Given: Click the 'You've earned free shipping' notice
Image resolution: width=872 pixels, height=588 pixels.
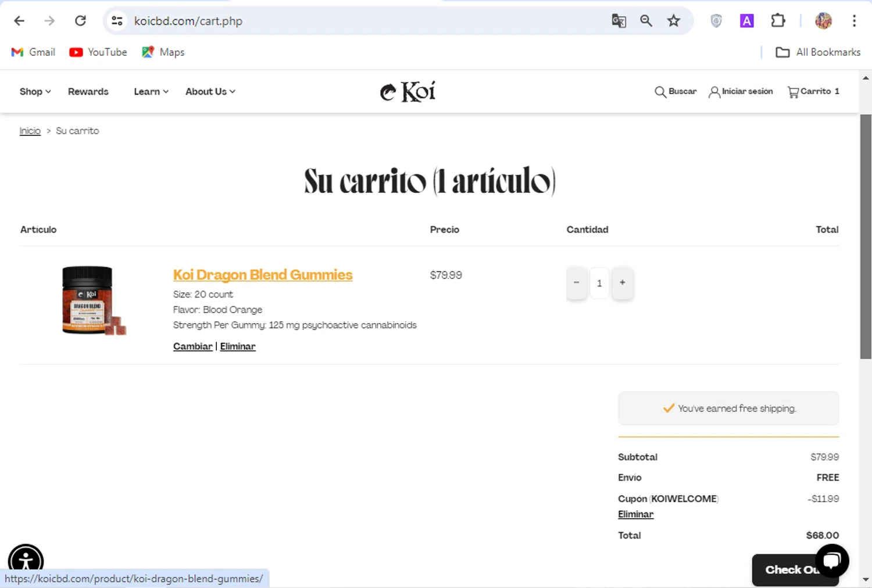Looking at the screenshot, I should click(x=728, y=408).
